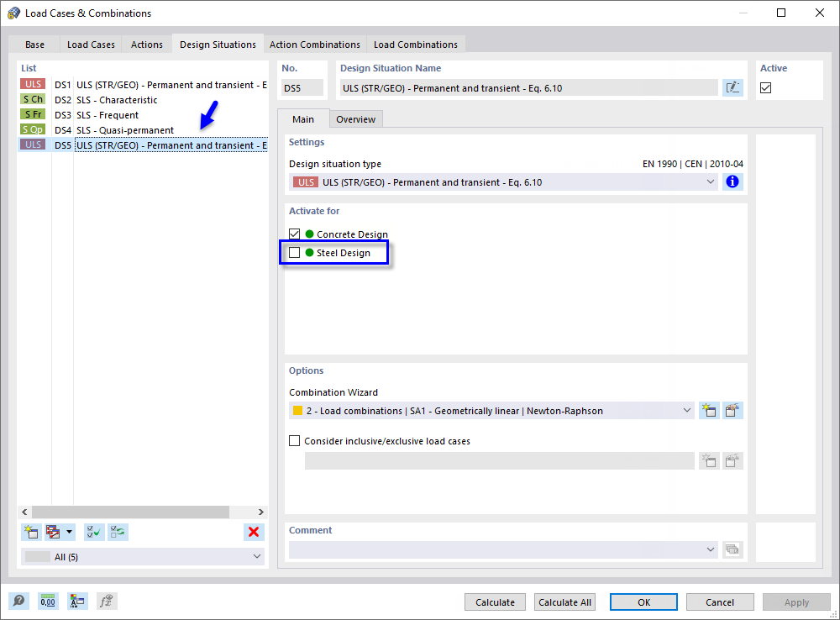Open units and decimals 0,00 icon
The image size is (840, 620).
click(48, 602)
